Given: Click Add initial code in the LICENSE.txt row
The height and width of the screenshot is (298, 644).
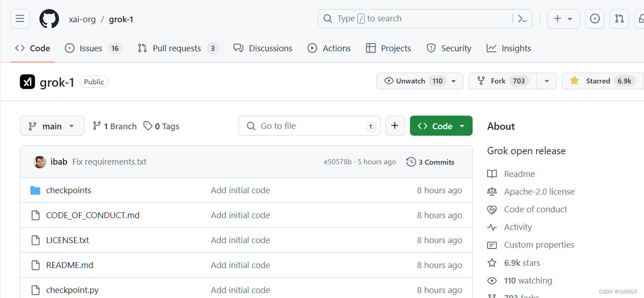Looking at the screenshot, I should [x=240, y=240].
